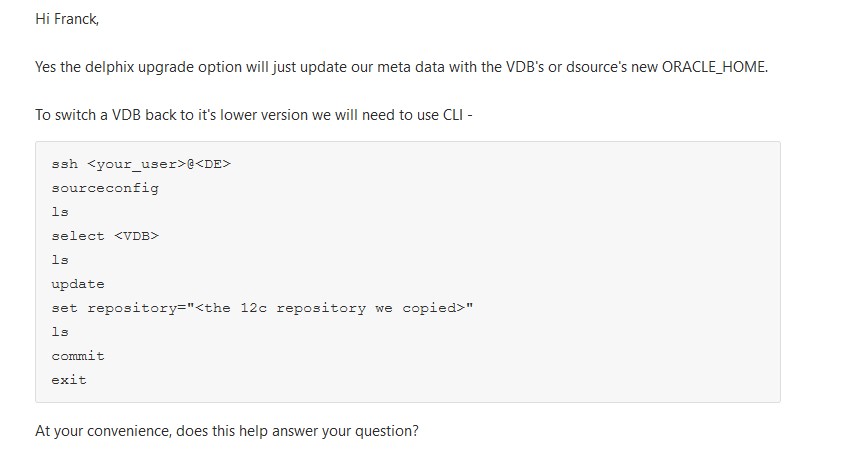Click the word 'CLI' before the code block

point(453,115)
